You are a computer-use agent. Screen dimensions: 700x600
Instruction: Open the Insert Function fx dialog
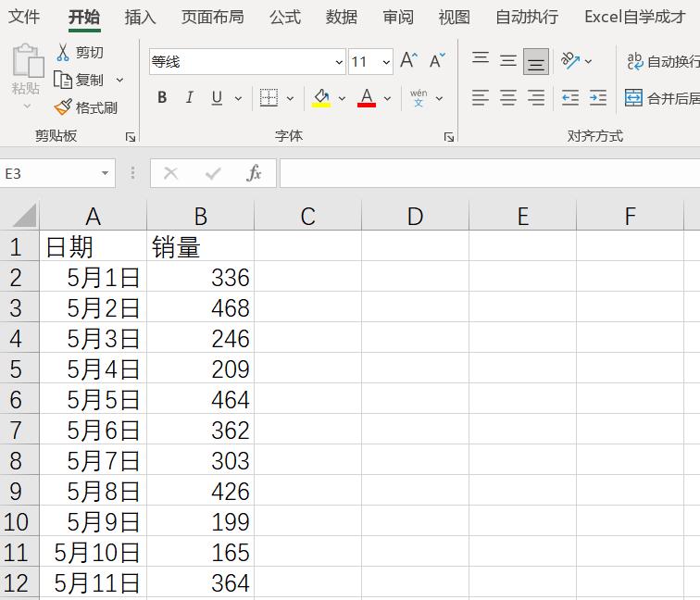tap(254, 173)
